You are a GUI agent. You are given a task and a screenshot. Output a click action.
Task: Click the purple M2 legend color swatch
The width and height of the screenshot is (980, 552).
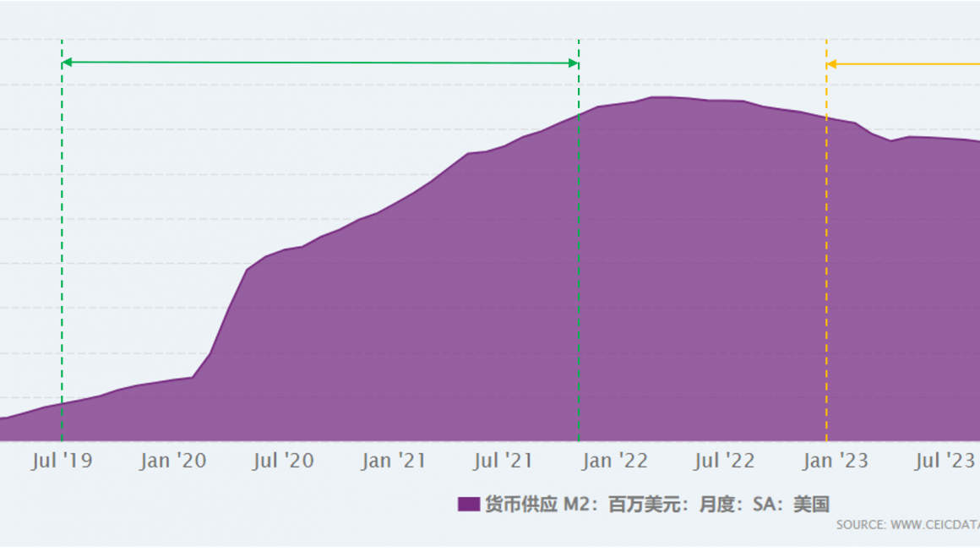click(x=469, y=504)
